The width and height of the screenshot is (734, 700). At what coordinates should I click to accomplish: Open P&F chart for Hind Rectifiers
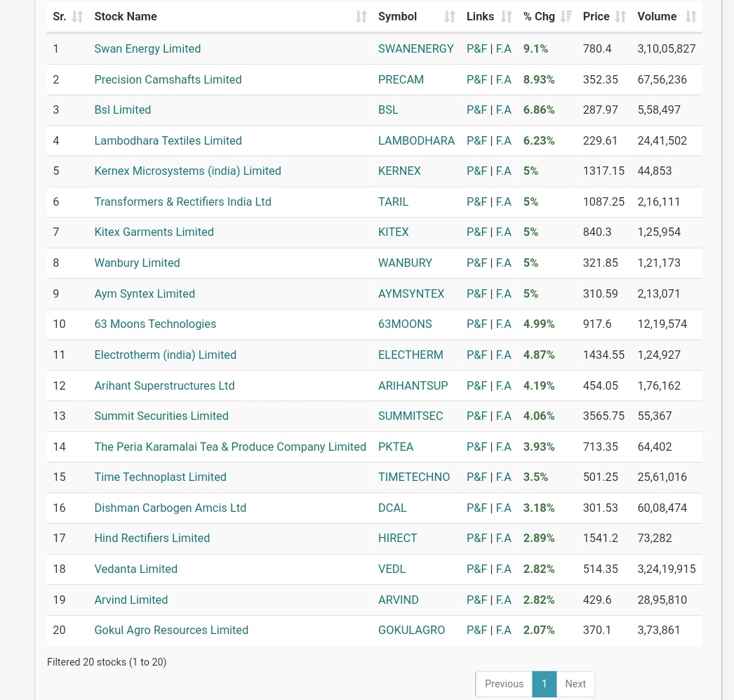click(476, 538)
